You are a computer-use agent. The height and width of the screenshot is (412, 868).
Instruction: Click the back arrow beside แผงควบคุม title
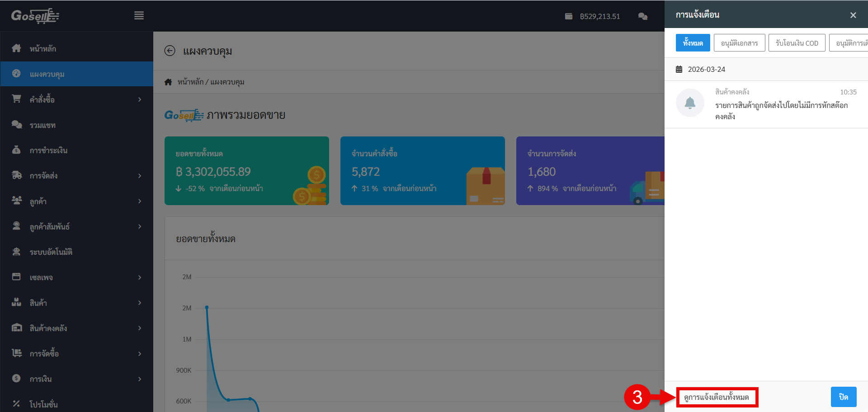coord(170,51)
